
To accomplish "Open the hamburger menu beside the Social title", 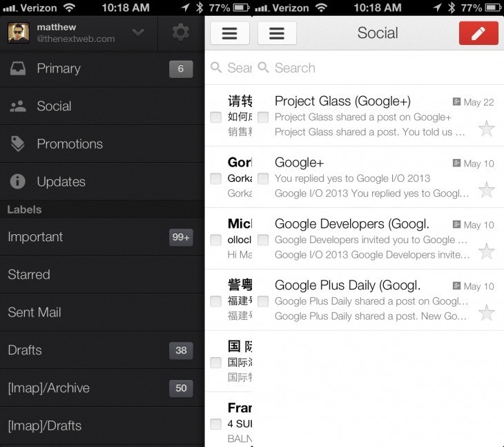I will click(x=277, y=33).
